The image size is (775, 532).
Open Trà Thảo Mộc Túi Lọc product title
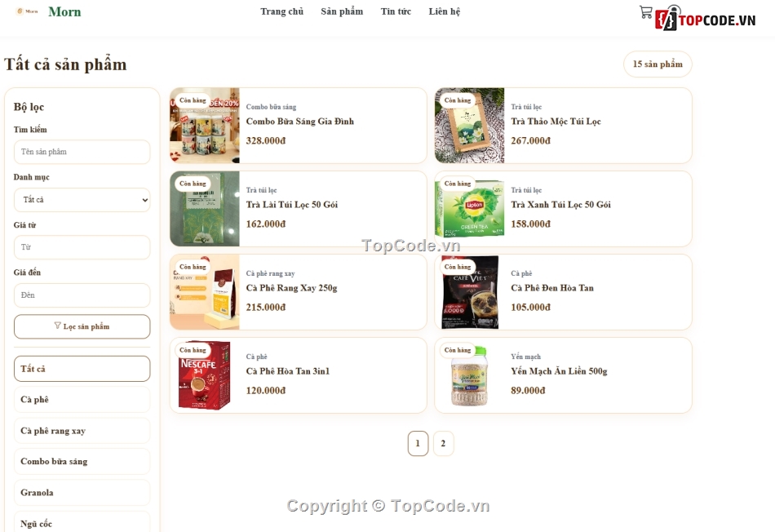[556, 121]
